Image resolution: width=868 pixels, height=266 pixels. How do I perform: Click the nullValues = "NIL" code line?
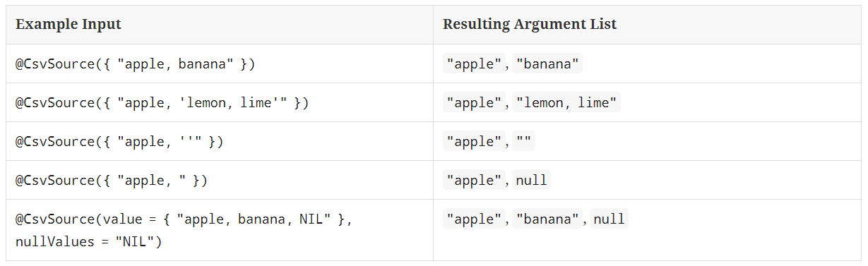tap(88, 242)
